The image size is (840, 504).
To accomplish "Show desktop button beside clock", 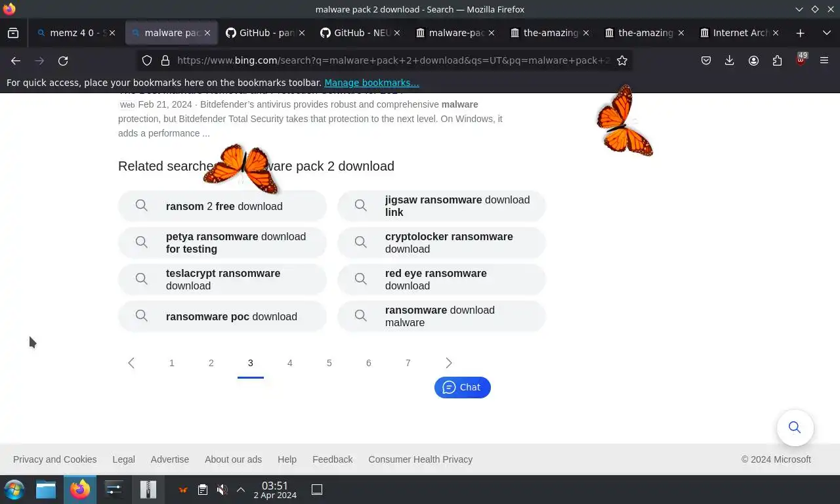I will click(317, 490).
